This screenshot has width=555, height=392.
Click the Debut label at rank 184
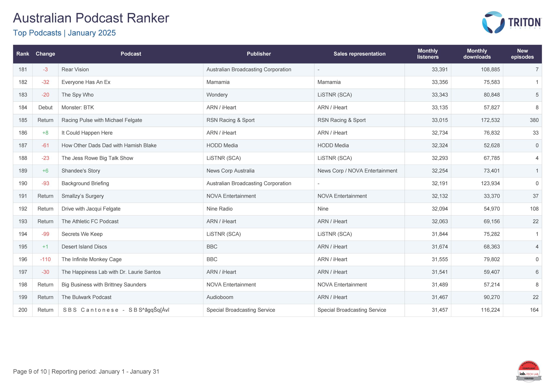pos(46,107)
